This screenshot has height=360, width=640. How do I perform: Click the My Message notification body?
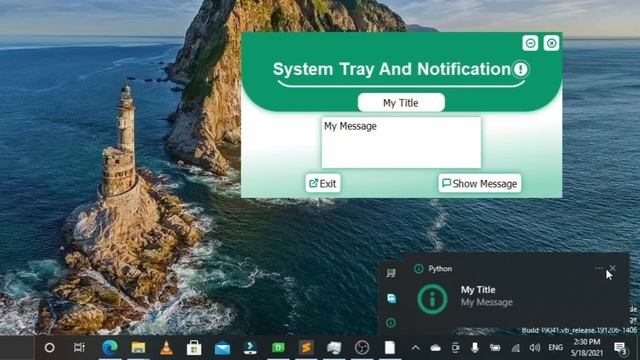pyautogui.click(x=487, y=302)
